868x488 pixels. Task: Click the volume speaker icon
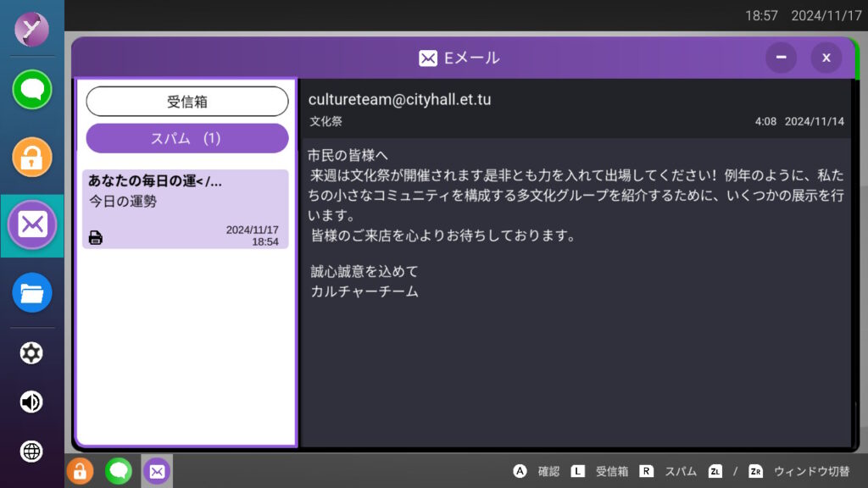(x=31, y=402)
